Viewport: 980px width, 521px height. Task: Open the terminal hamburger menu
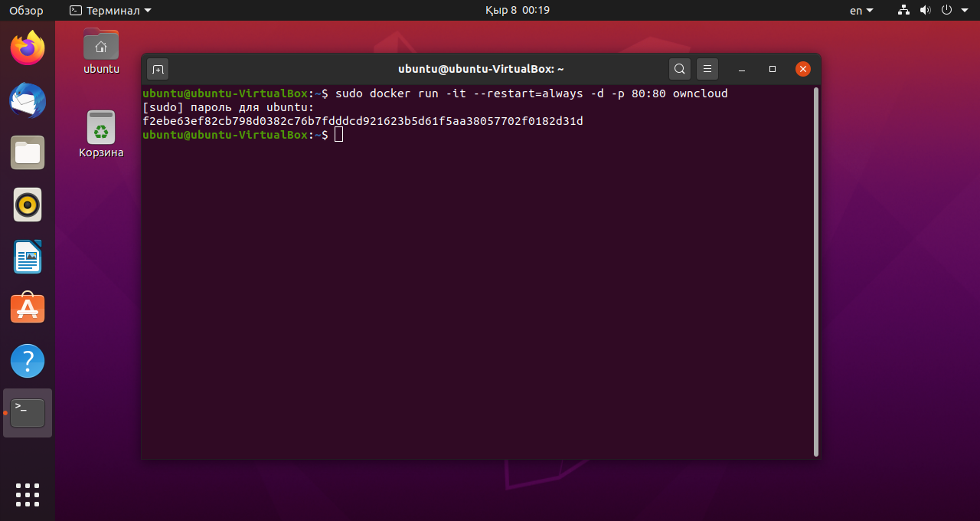click(x=707, y=69)
